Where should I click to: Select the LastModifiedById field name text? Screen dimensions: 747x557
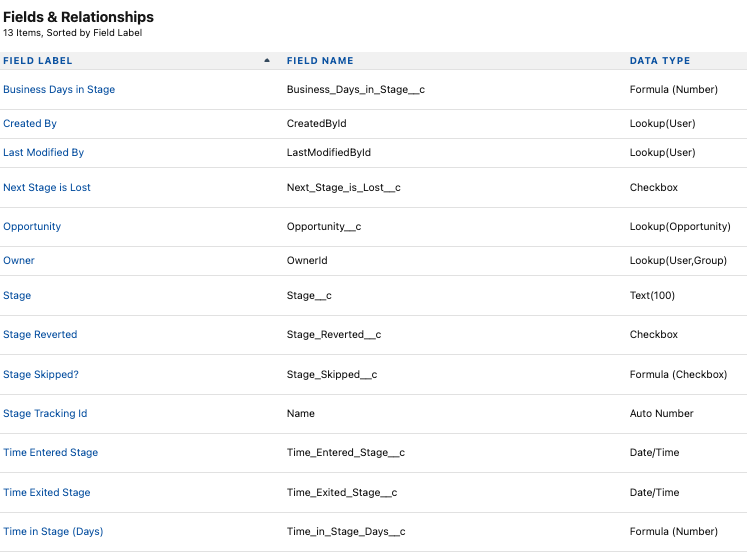pyautogui.click(x=329, y=152)
